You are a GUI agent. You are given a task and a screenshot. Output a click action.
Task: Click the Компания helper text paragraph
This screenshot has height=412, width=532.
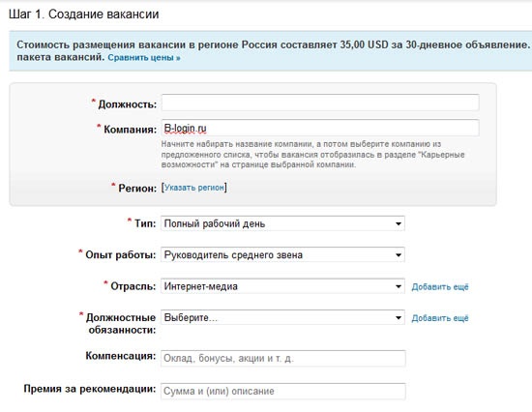pos(312,155)
